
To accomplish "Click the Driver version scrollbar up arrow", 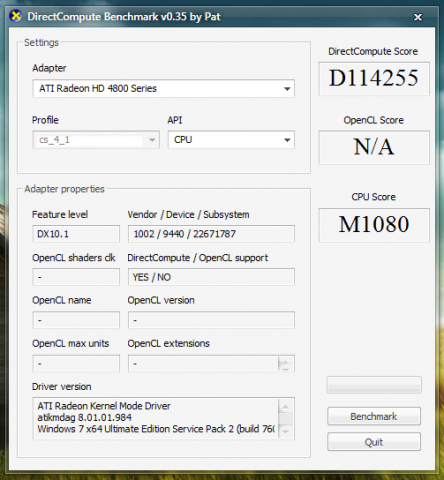I will [x=286, y=406].
